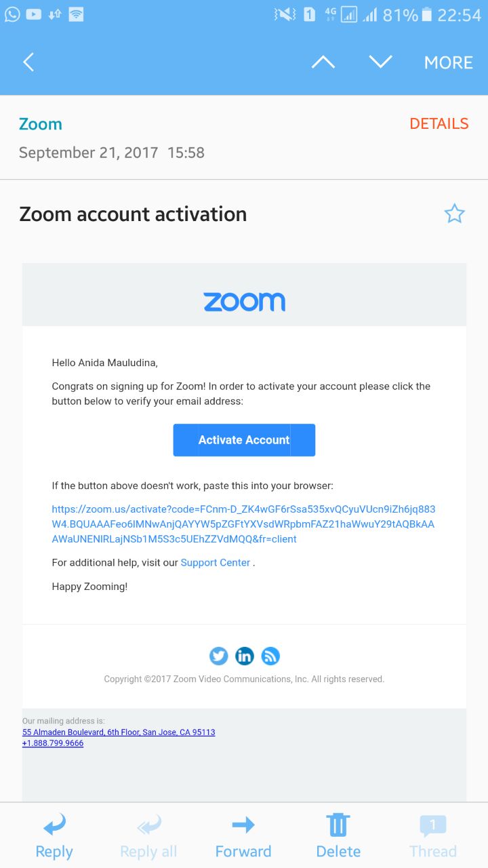Forward this email
This screenshot has height=868, width=488.
[243, 837]
